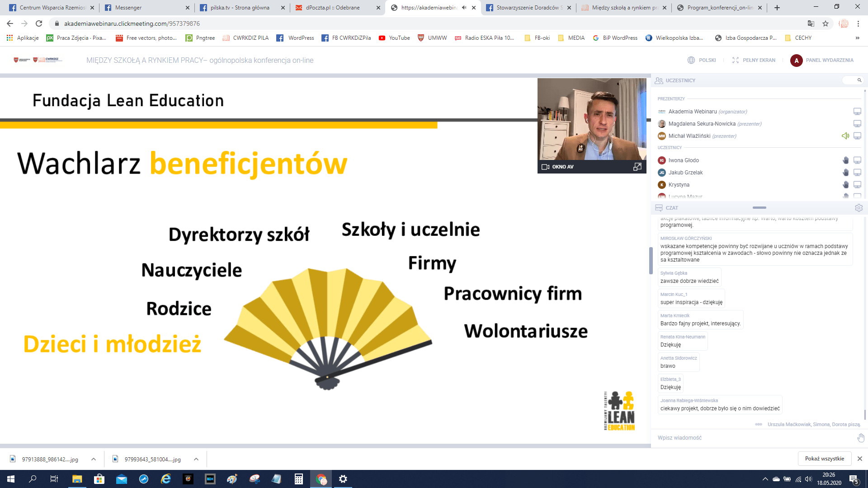Bookmark this page with the star icon
868x488 pixels.
[x=826, y=23]
